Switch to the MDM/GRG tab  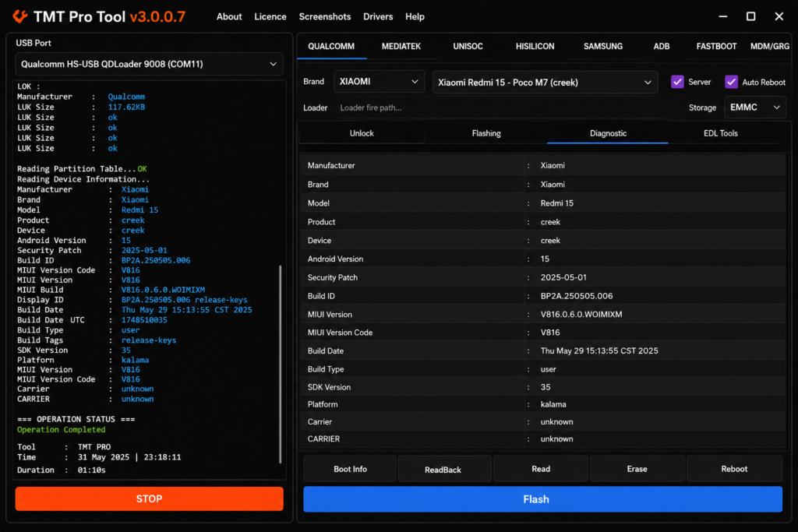click(x=769, y=46)
